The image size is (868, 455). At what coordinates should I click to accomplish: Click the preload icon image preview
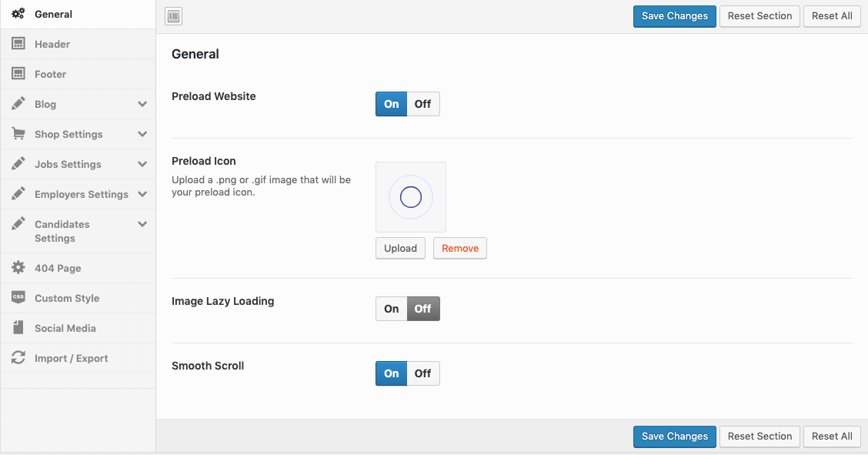(x=411, y=197)
